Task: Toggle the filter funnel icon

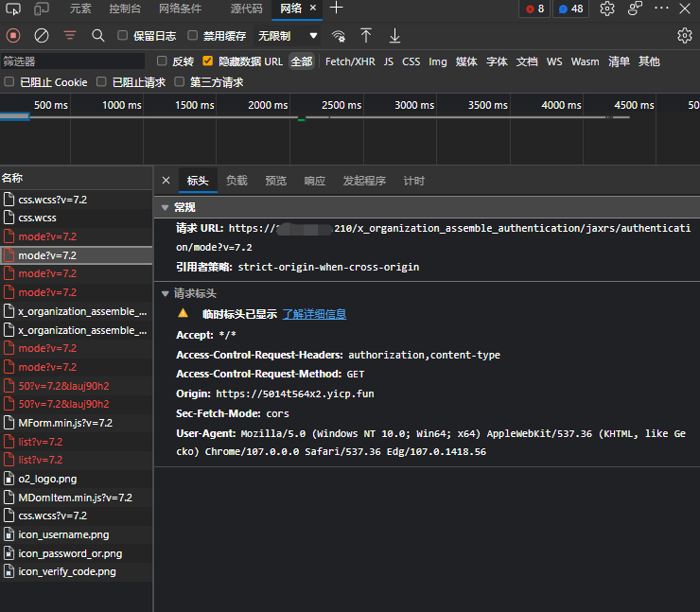Action: (x=70, y=35)
